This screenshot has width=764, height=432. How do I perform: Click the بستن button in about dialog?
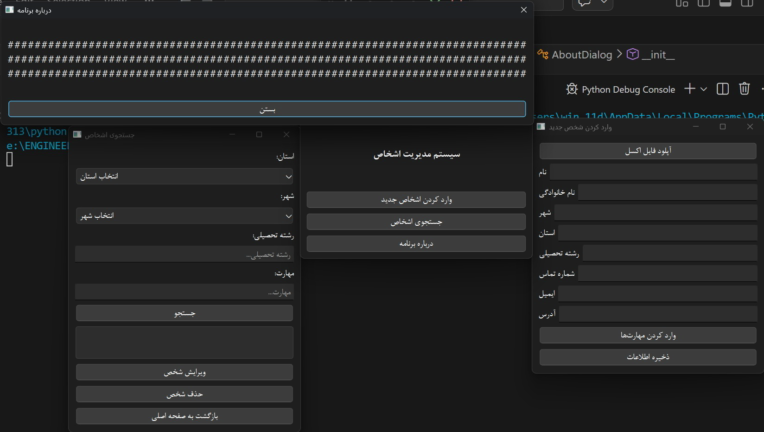click(x=267, y=109)
